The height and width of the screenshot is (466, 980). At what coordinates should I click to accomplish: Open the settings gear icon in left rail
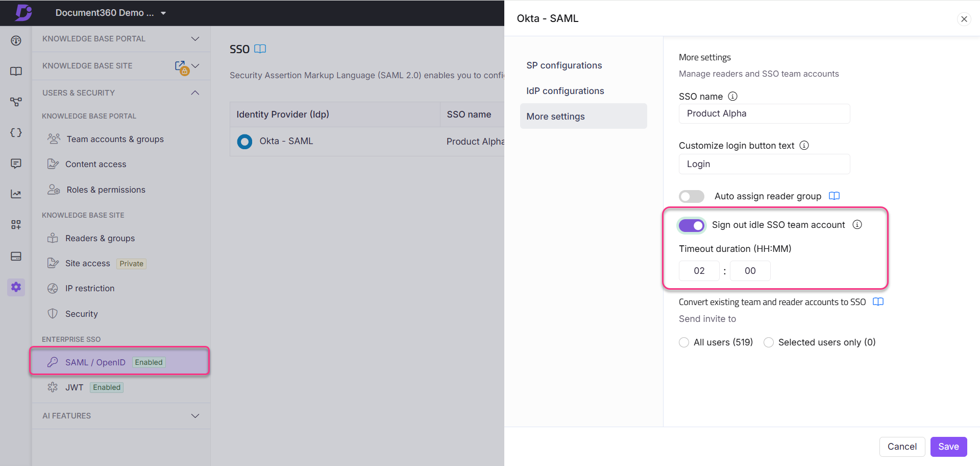16,287
